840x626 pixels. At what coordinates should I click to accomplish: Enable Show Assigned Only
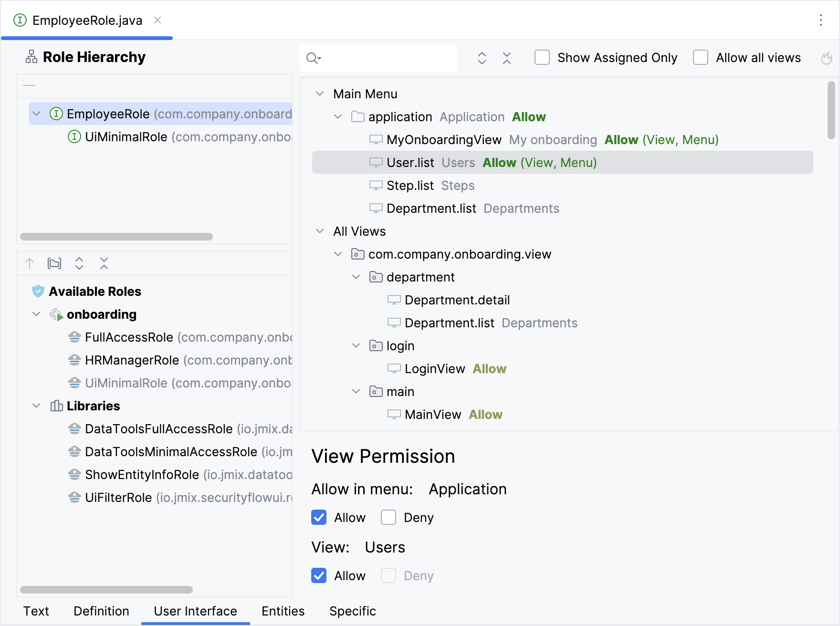[542, 57]
